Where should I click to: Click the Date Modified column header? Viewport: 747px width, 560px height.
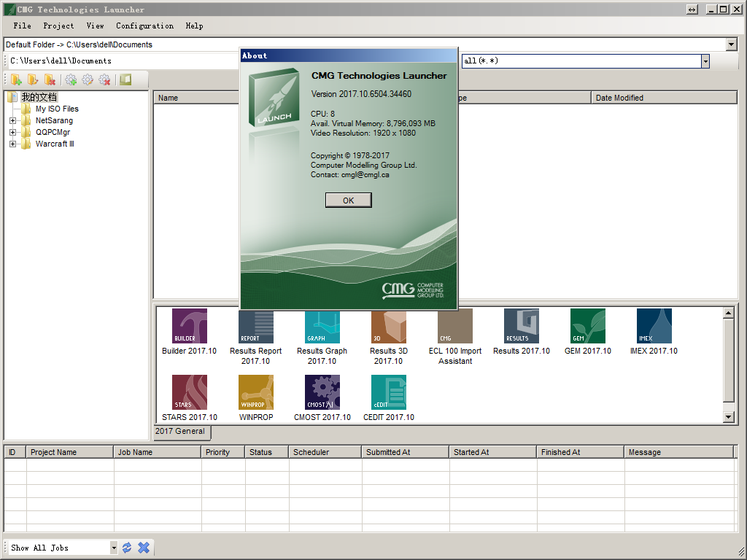tap(664, 98)
